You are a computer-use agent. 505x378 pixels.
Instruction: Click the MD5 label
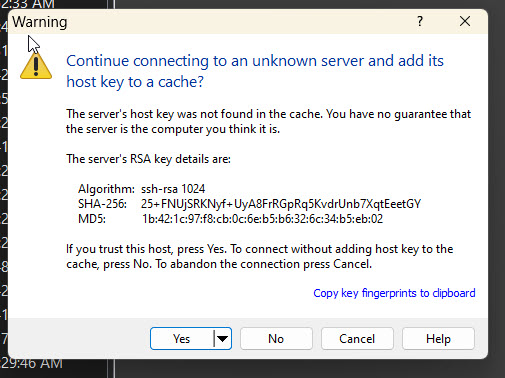[92, 219]
